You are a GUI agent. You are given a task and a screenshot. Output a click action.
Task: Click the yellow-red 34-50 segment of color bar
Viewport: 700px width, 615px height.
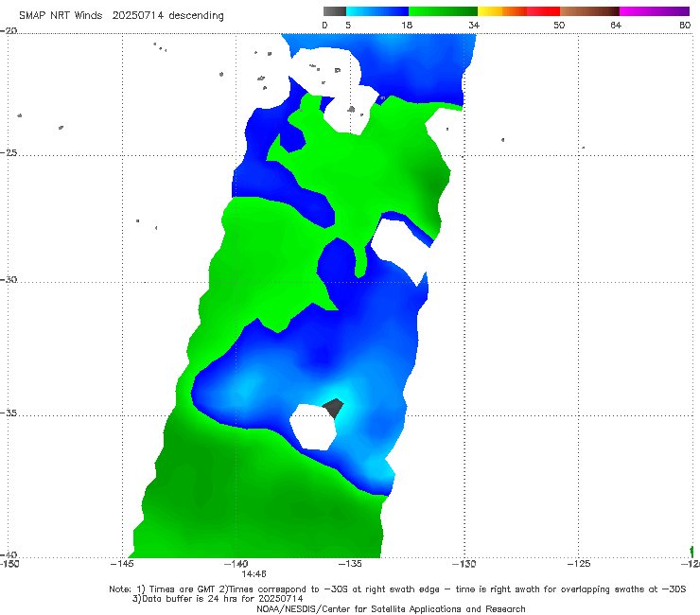coord(518,11)
